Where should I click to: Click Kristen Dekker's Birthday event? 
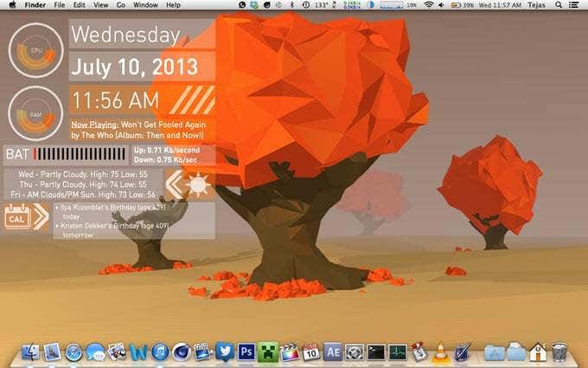(112, 230)
